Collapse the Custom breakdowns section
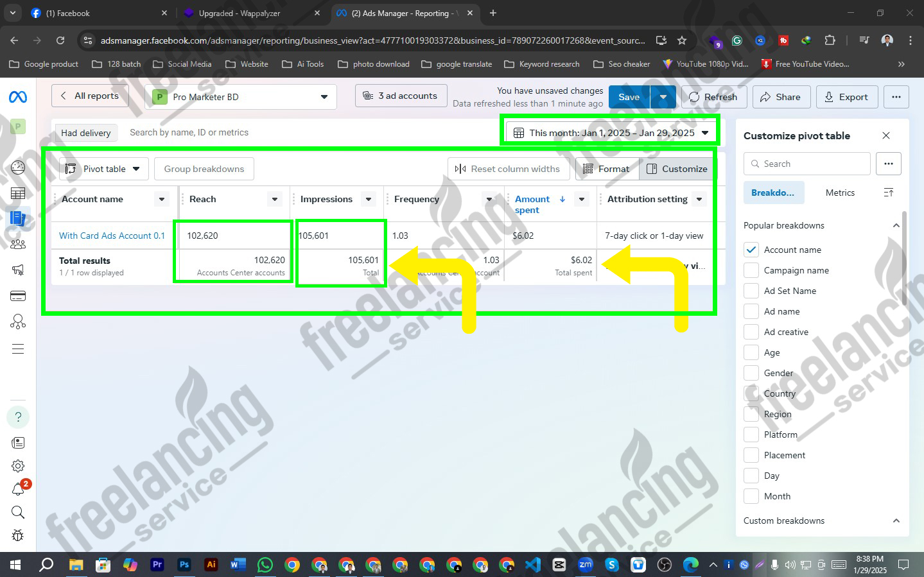Screen dimensions: 924x577 (x=896, y=521)
